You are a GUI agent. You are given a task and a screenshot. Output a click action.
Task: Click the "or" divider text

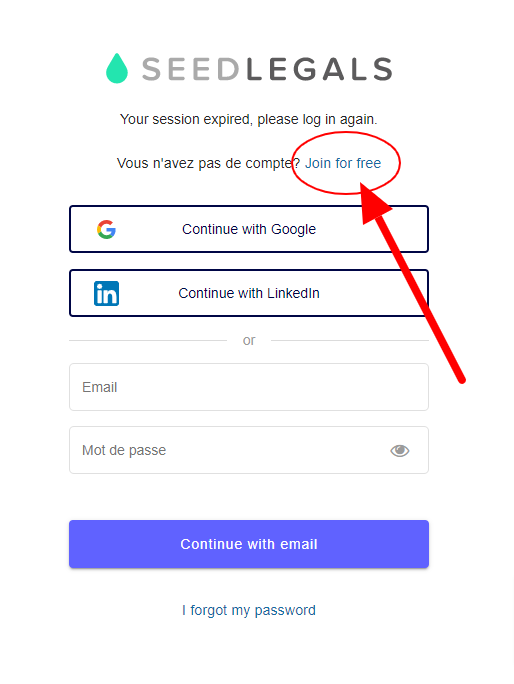pos(249,340)
